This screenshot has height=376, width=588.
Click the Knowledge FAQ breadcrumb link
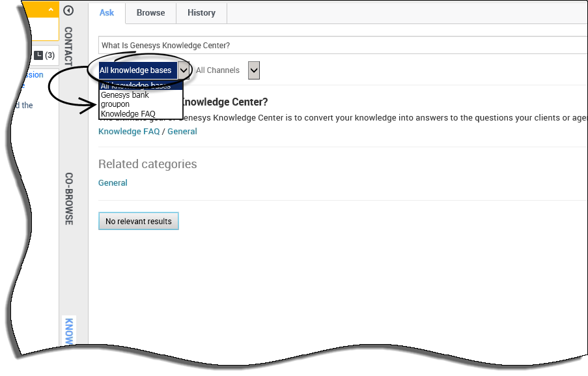128,131
